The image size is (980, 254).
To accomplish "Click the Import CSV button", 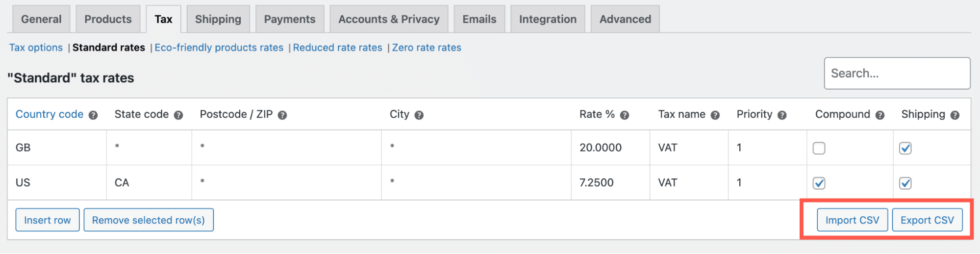I will click(x=853, y=220).
